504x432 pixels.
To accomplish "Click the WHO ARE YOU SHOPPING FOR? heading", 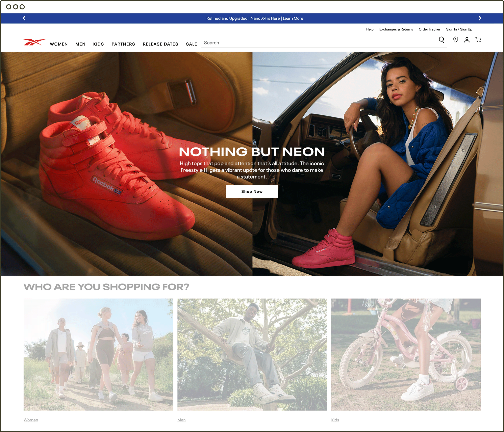I will [106, 287].
